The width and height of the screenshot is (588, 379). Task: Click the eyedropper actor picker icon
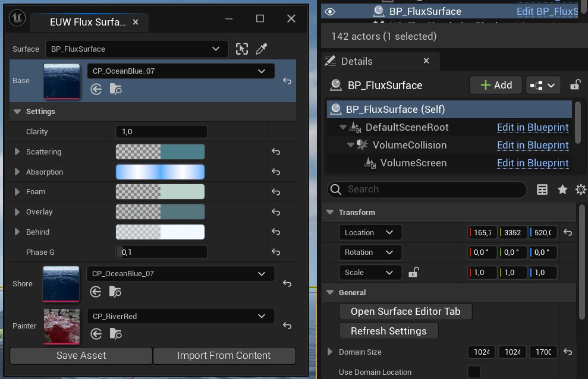[x=261, y=49]
